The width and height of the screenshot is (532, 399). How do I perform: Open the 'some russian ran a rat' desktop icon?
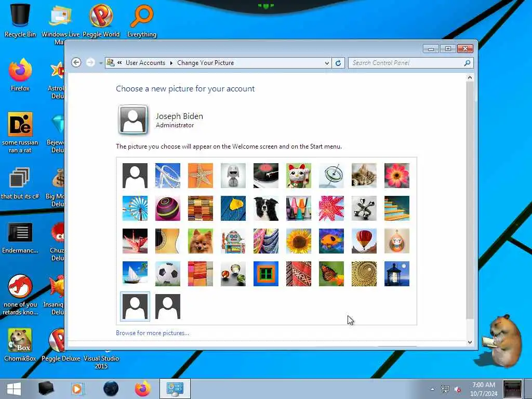coord(20,132)
